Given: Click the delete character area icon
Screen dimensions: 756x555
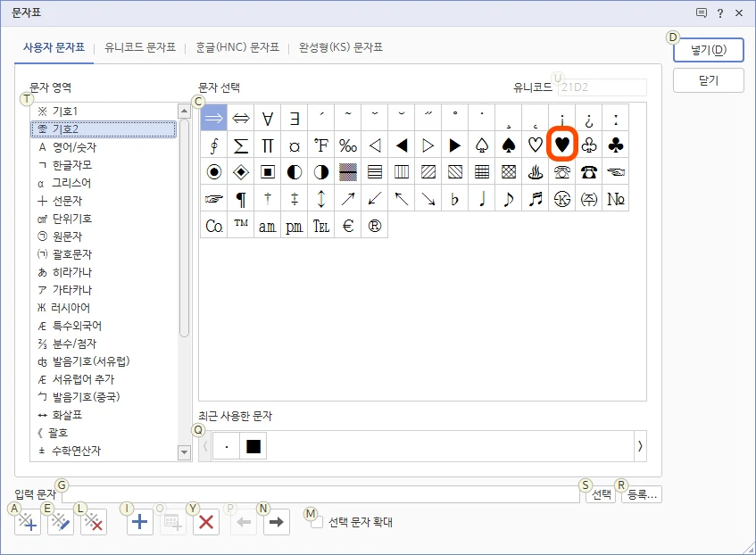Looking at the screenshot, I should click(93, 522).
